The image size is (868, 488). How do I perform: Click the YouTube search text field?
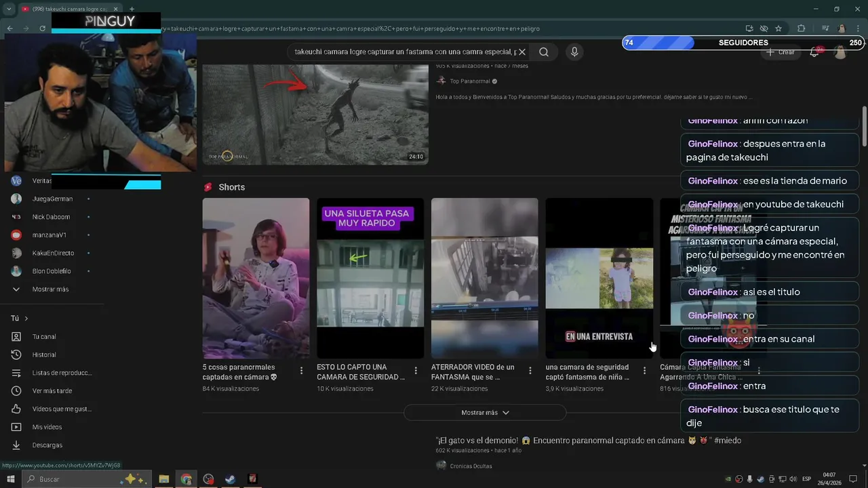pyautogui.click(x=405, y=52)
